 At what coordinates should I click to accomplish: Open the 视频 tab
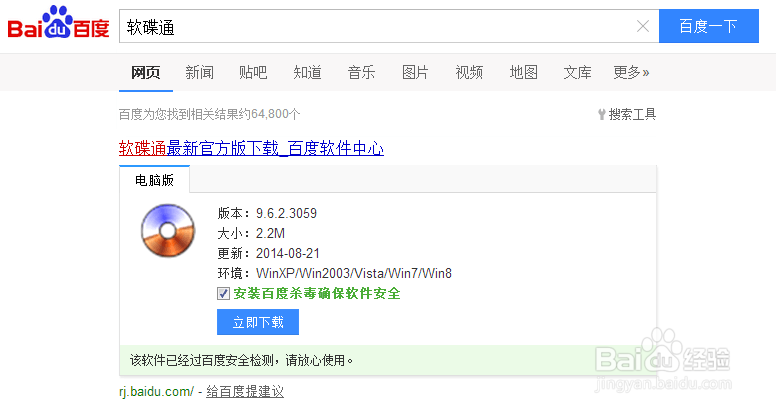[x=469, y=72]
